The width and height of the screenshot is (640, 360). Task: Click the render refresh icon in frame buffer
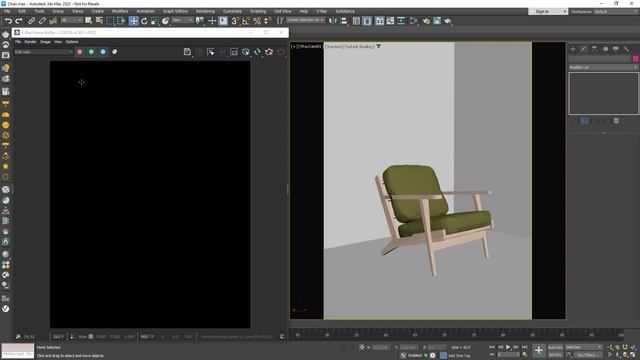[257, 51]
